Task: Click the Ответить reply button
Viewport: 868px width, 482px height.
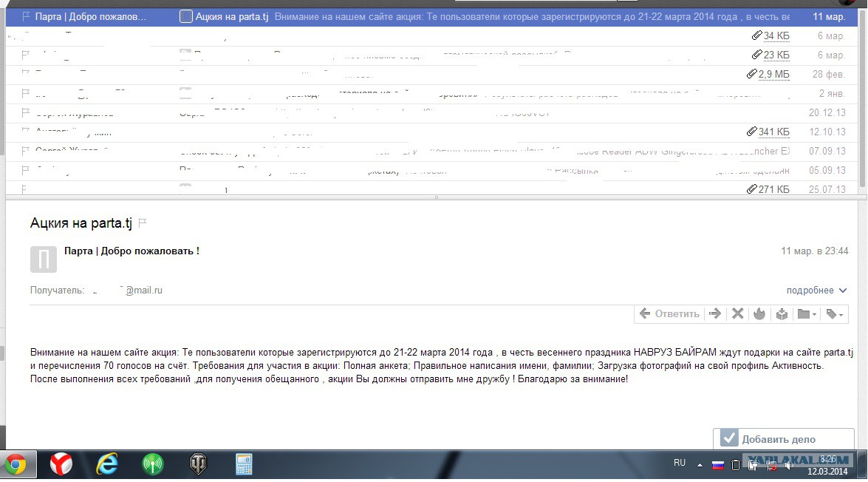Action: (669, 313)
